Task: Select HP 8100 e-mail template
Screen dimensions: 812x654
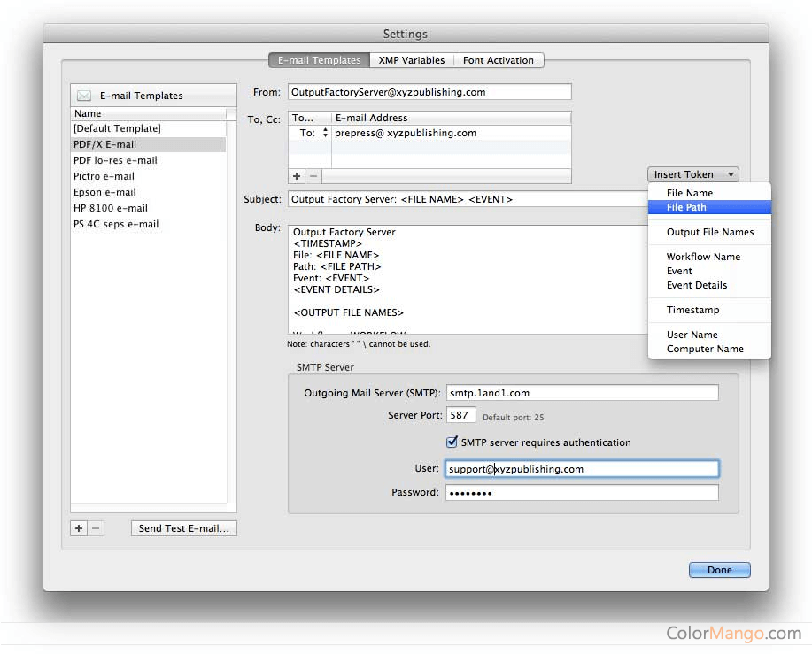Action: coord(110,208)
